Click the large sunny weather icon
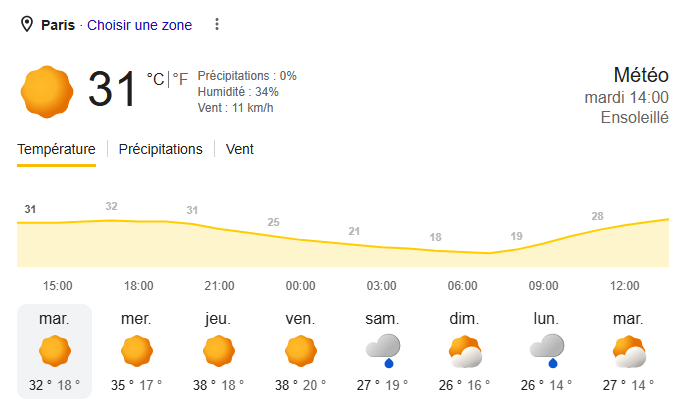Viewport: 681px width, 420px height. click(47, 92)
